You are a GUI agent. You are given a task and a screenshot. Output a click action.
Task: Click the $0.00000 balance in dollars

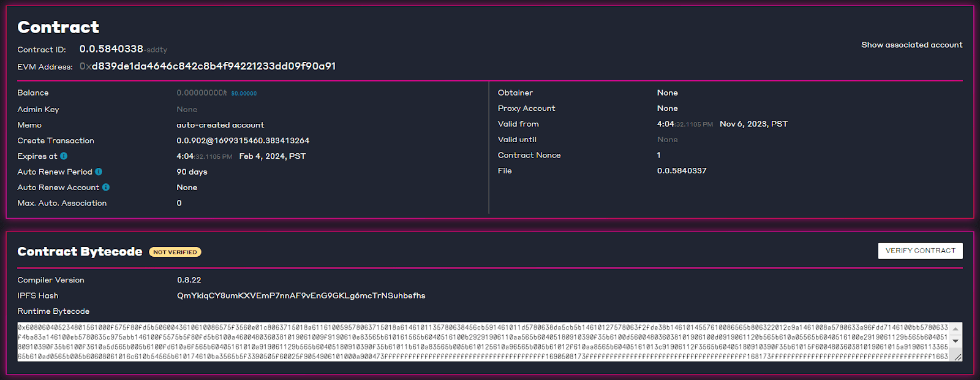point(244,94)
